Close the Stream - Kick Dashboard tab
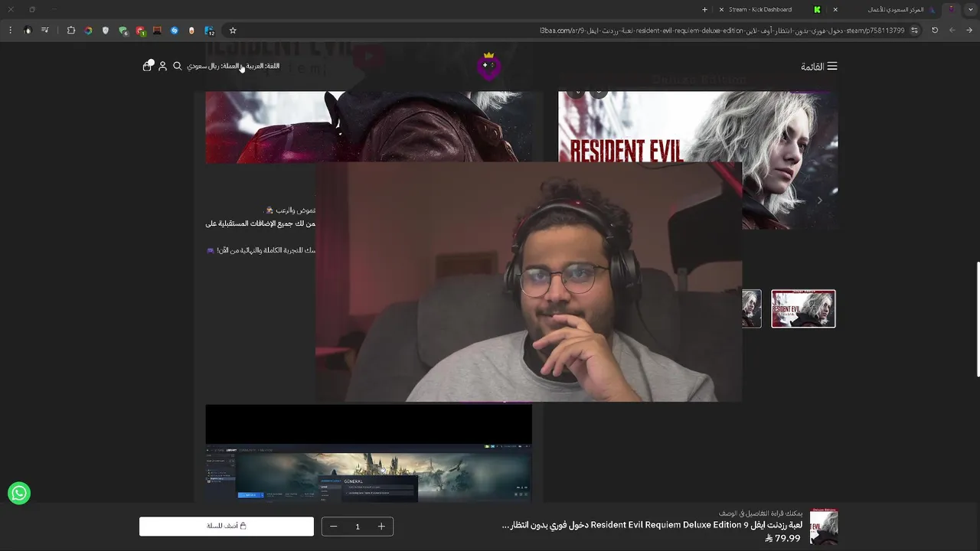The height and width of the screenshot is (551, 980). click(x=721, y=9)
